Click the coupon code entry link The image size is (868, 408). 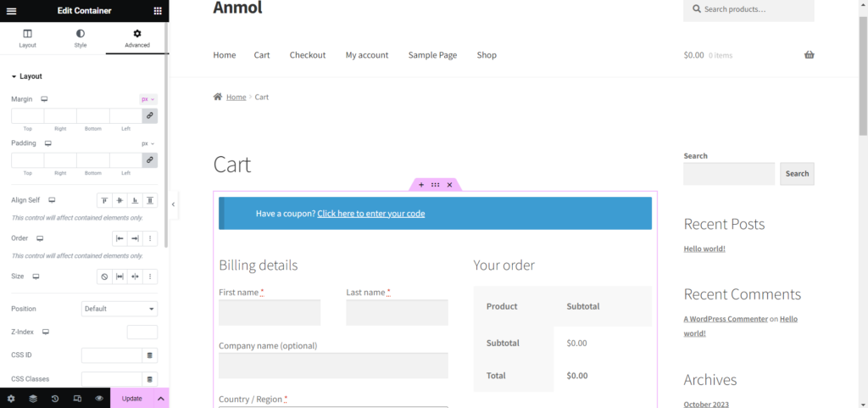click(x=371, y=213)
